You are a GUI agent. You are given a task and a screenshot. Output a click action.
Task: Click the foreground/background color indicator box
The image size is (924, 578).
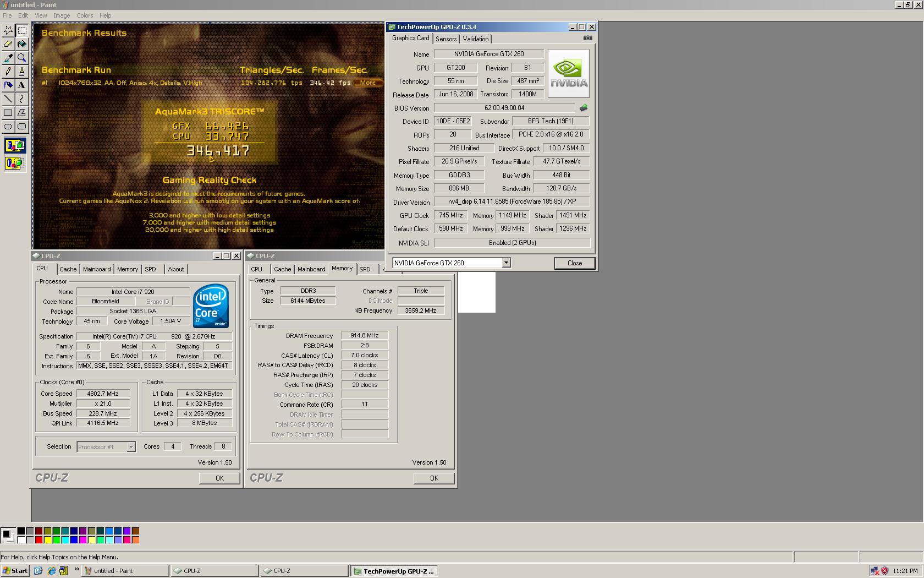point(8,536)
